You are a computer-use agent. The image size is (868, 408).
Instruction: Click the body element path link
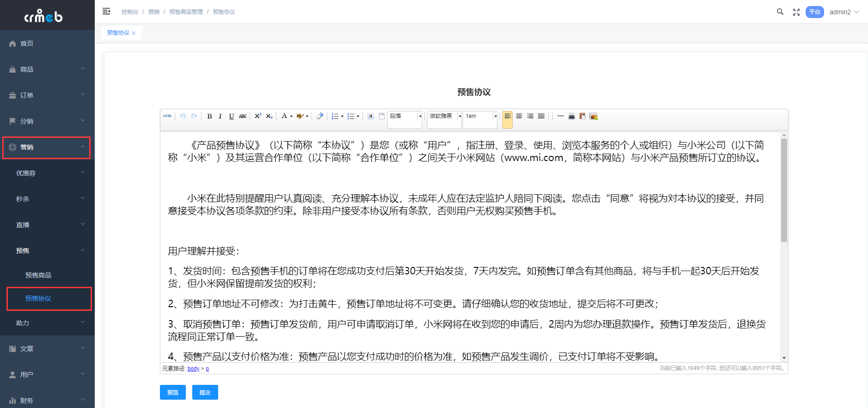[193, 369]
